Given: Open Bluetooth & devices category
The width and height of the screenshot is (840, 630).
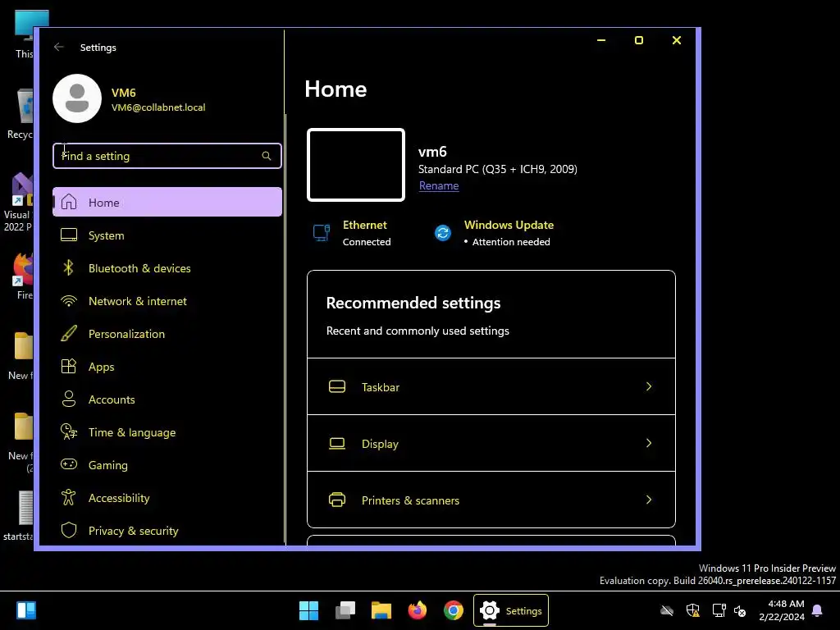Looking at the screenshot, I should coord(167,268).
